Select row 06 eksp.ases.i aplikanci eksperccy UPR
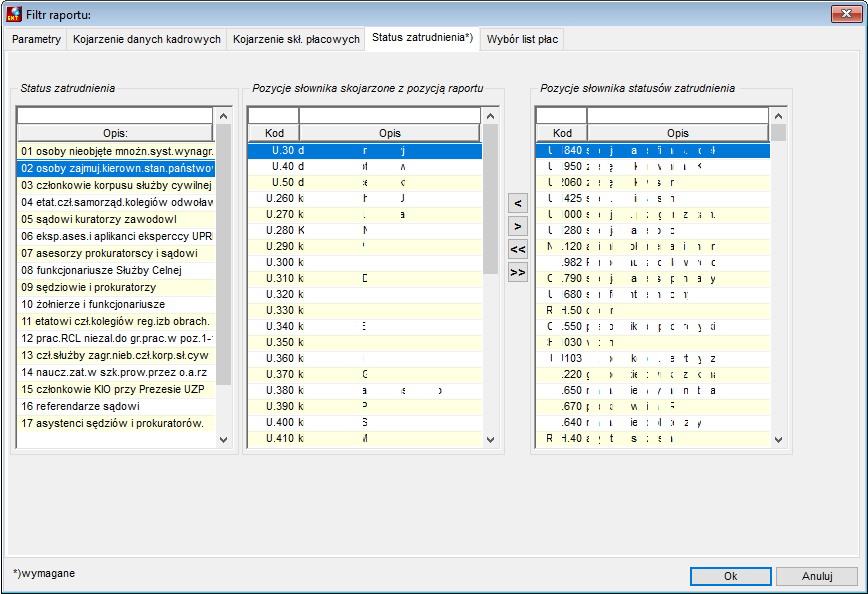The height and width of the screenshot is (594, 868). 116,236
